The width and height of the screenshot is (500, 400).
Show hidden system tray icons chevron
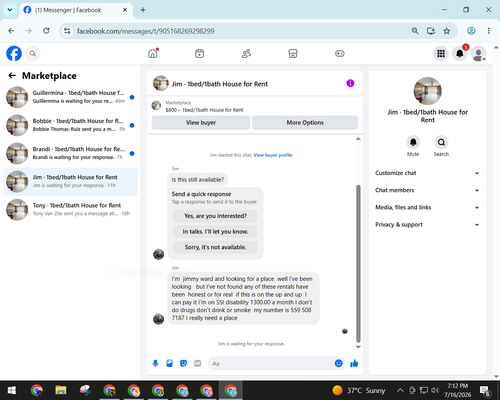[x=400, y=390]
